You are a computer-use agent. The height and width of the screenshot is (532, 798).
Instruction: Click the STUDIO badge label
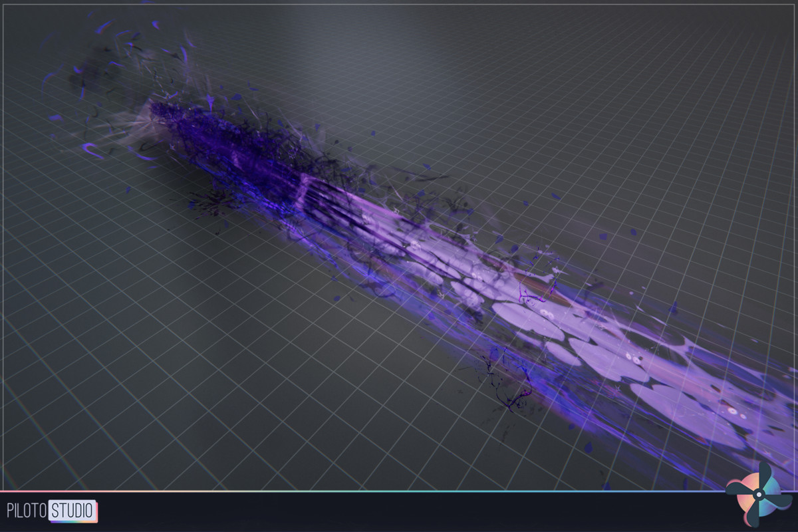[x=71, y=509]
